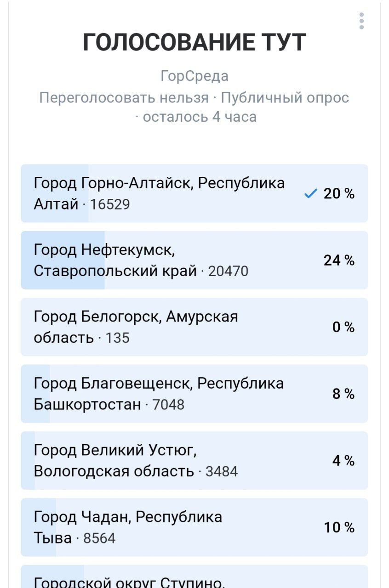Show the 135 voters for Белогорск
Viewport: 389px width, 588px height.
pos(118,338)
